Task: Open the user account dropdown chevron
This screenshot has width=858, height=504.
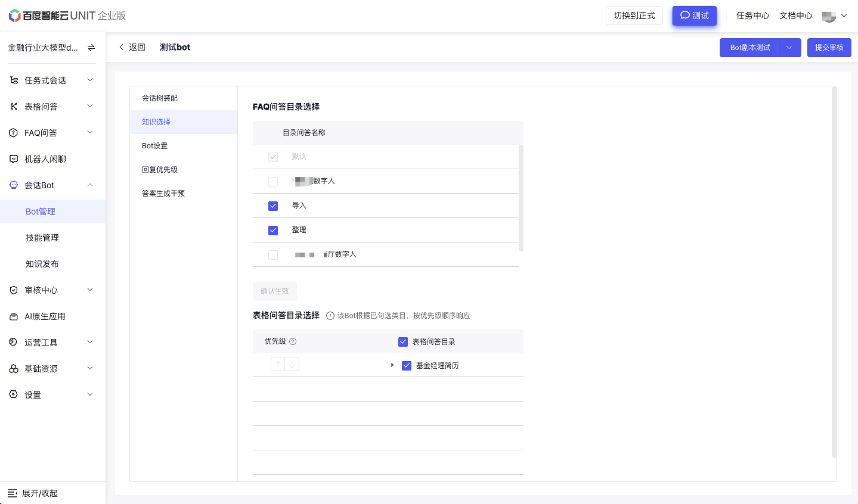Action: click(x=844, y=15)
